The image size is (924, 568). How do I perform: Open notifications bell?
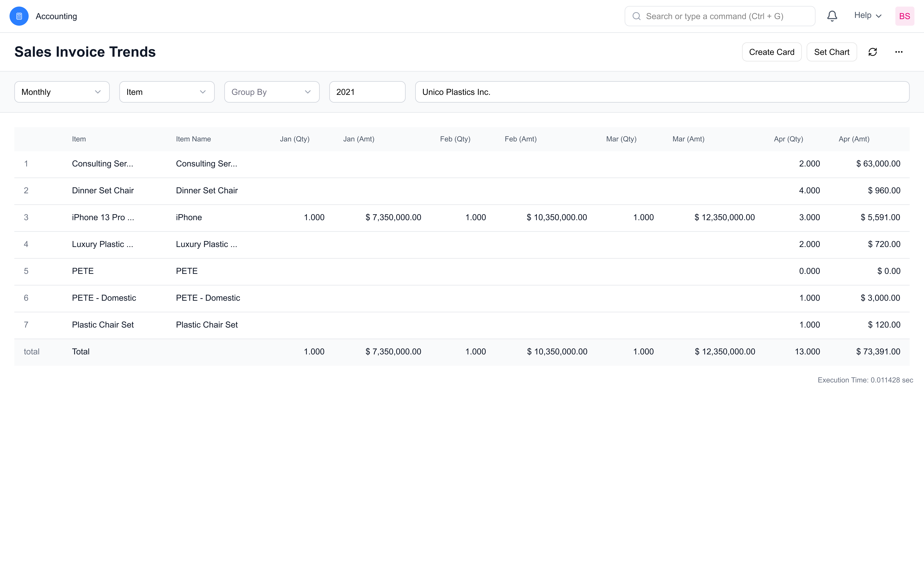(x=832, y=16)
